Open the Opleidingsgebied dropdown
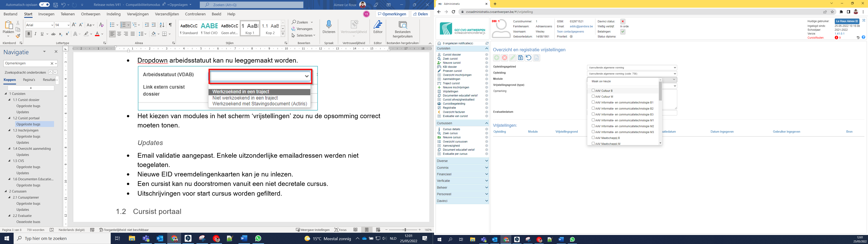868x244 pixels. click(x=632, y=67)
